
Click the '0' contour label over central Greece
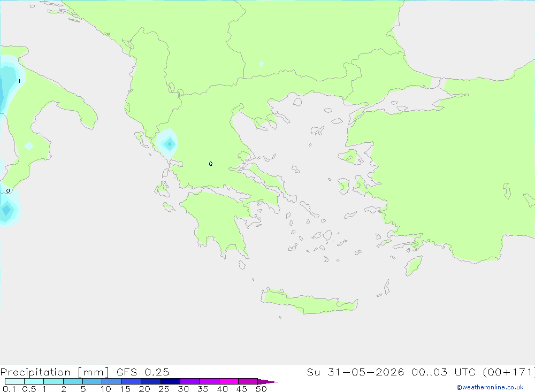point(210,164)
